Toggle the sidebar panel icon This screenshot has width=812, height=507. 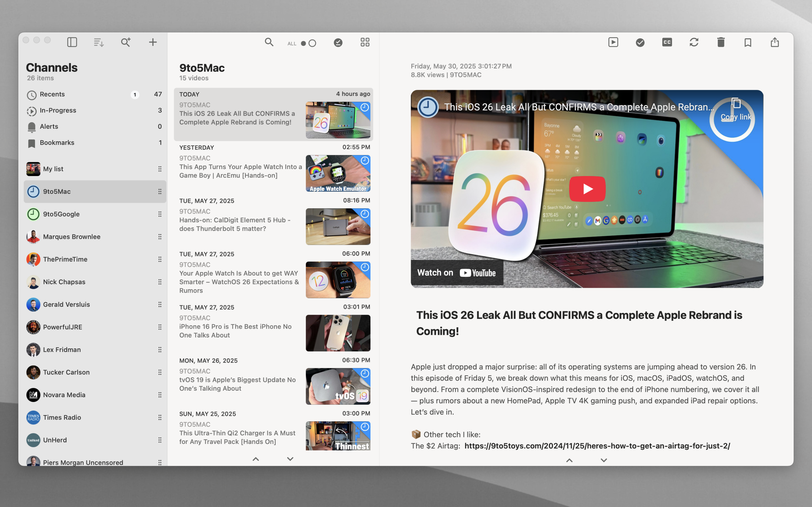point(72,42)
